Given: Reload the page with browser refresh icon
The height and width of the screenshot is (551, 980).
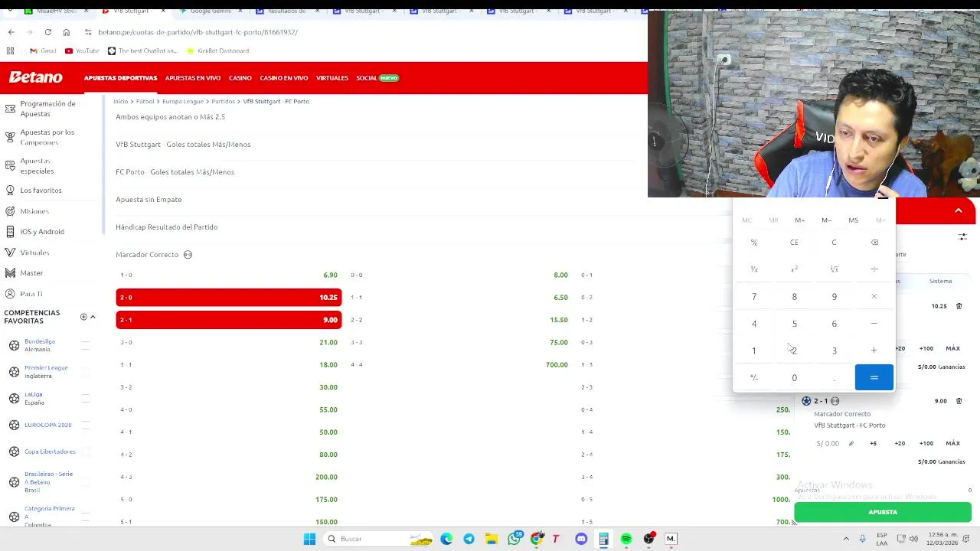Looking at the screenshot, I should point(47,32).
